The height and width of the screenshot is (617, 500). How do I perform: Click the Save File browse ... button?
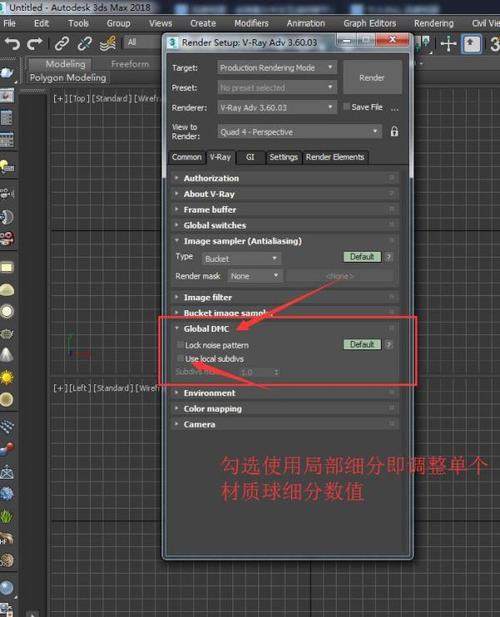(x=395, y=108)
